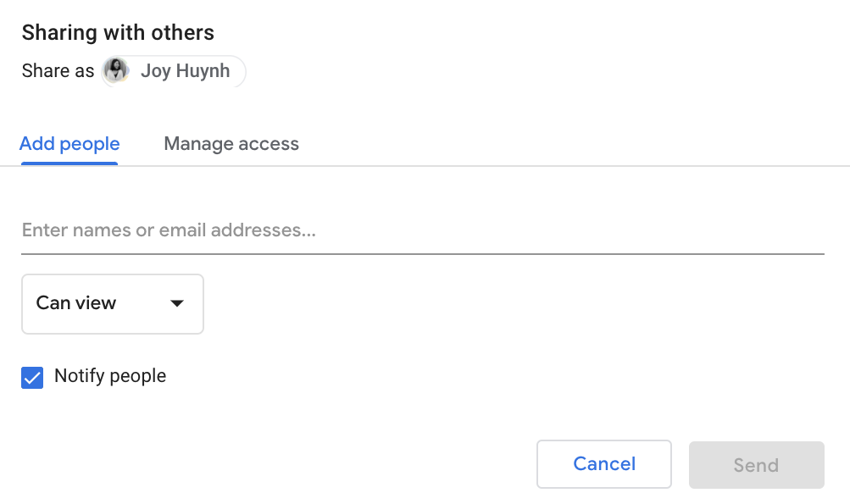
Task: Click the Can view text label
Action: pyautogui.click(x=76, y=303)
